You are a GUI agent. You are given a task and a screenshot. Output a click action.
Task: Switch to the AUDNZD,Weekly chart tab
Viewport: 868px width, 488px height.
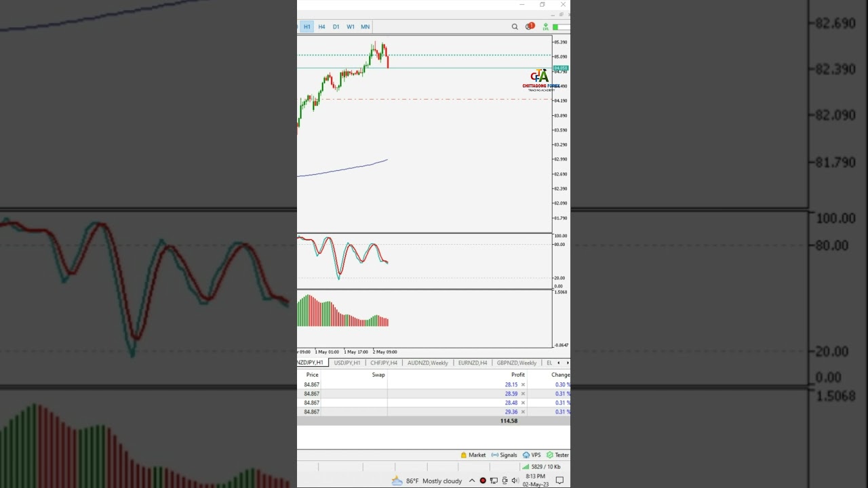[x=427, y=363]
